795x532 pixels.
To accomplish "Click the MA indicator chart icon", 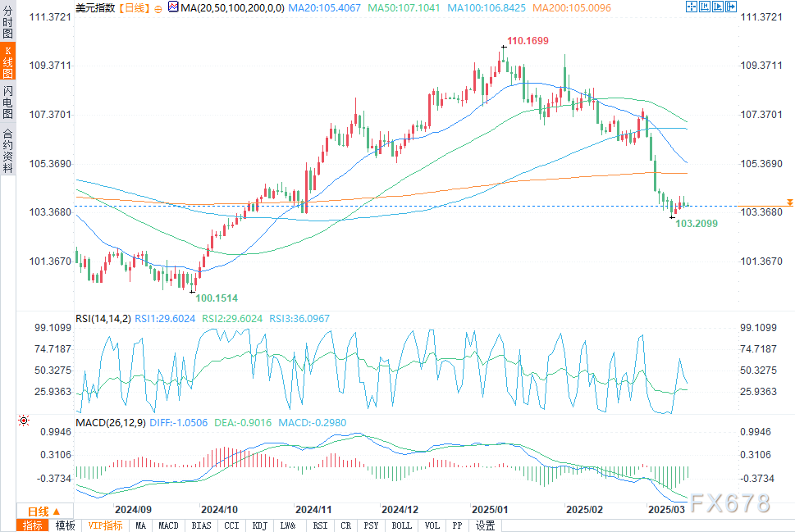I will coord(172,7).
